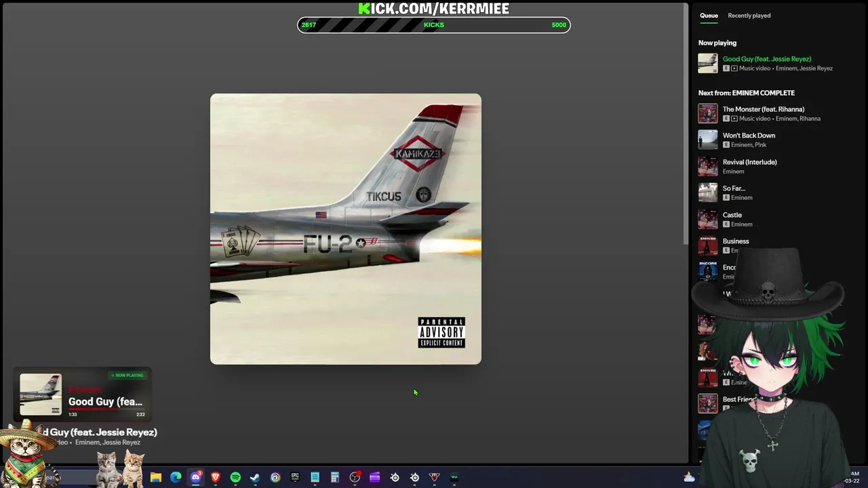Image resolution: width=868 pixels, height=488 pixels.
Task: Select the So Far... track
Action: [x=734, y=188]
